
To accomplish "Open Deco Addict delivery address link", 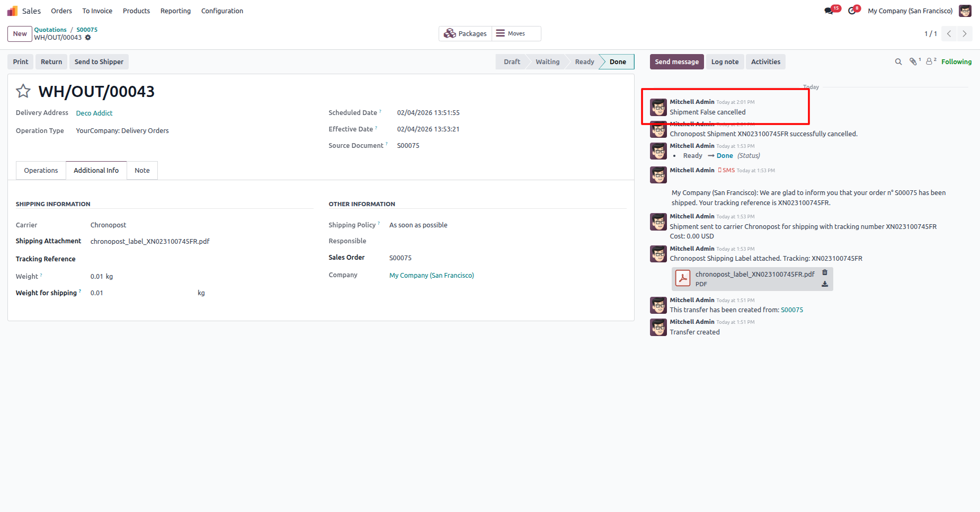I will coord(94,113).
